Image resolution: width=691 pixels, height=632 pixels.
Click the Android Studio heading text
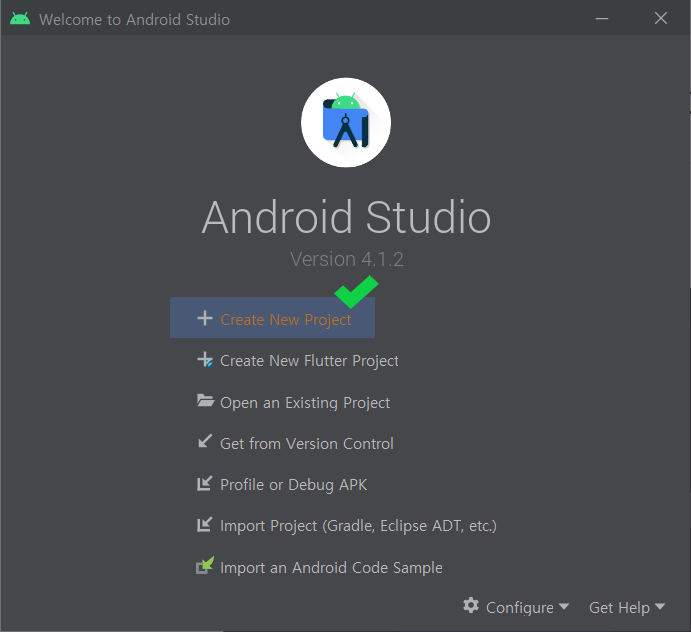tap(346, 217)
